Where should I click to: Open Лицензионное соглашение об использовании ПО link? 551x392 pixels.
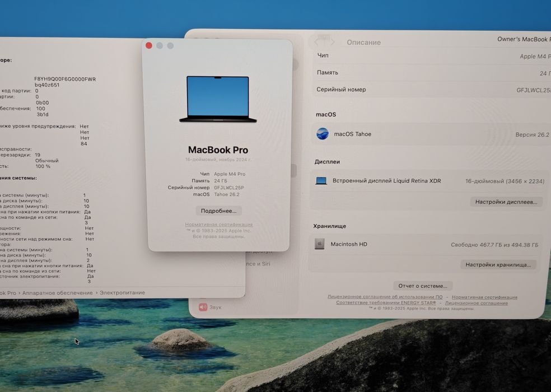[385, 297]
